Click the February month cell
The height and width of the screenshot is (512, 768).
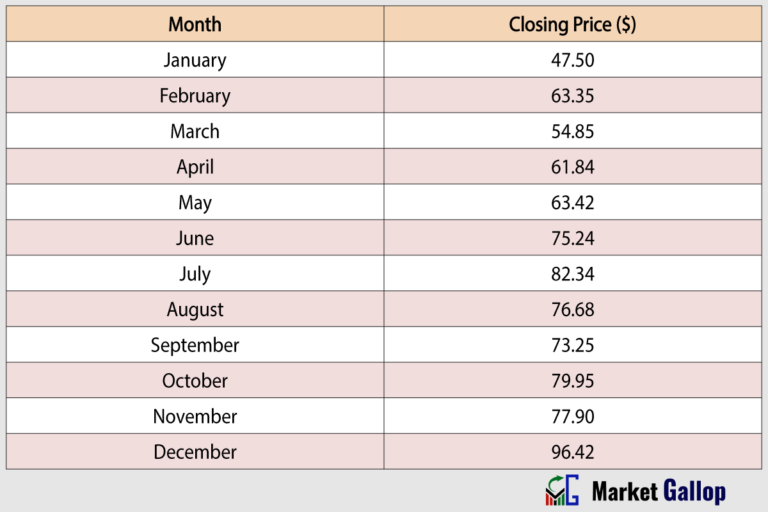(195, 96)
